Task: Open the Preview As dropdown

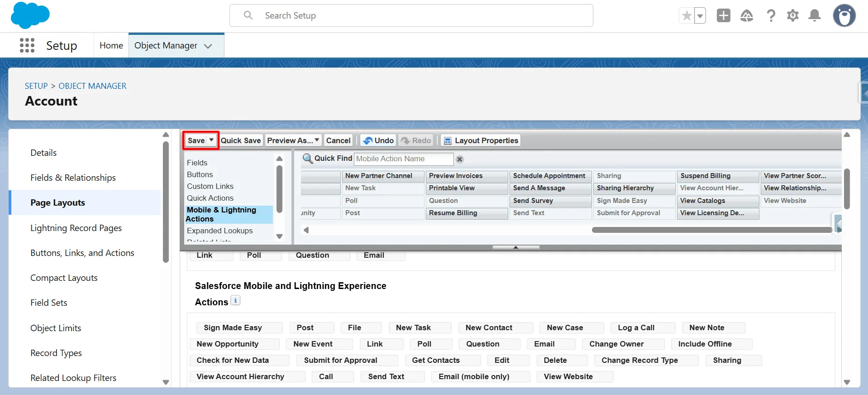Action: click(293, 140)
